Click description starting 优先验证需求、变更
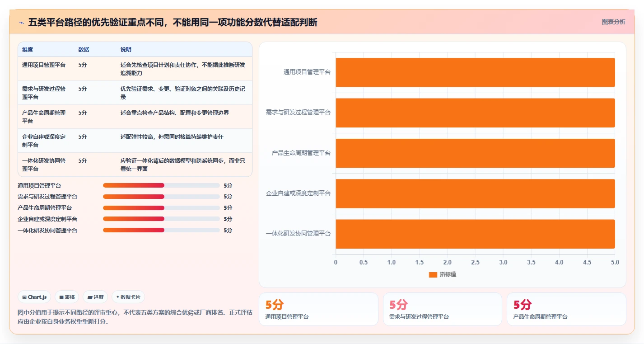This screenshot has width=644, height=344. coord(183,93)
